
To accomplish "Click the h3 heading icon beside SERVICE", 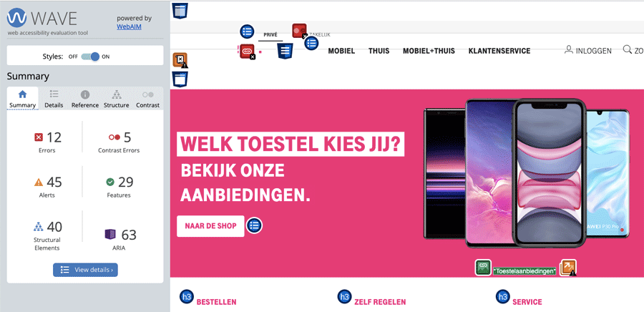I will (x=503, y=297).
